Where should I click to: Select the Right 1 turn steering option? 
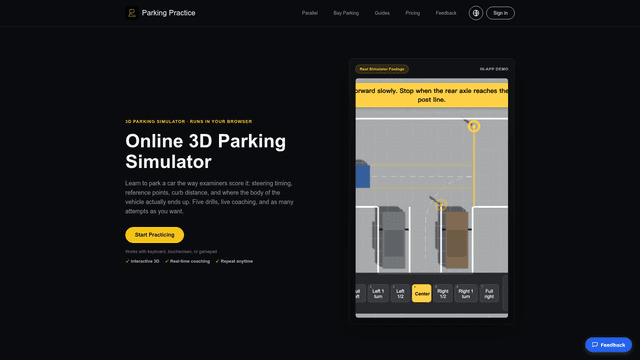[466, 293]
